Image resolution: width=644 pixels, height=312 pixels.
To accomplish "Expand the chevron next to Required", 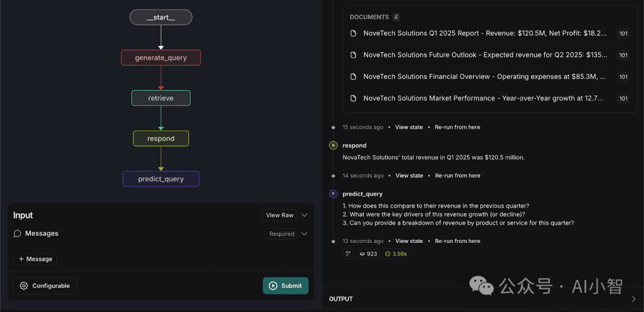I will pos(304,233).
